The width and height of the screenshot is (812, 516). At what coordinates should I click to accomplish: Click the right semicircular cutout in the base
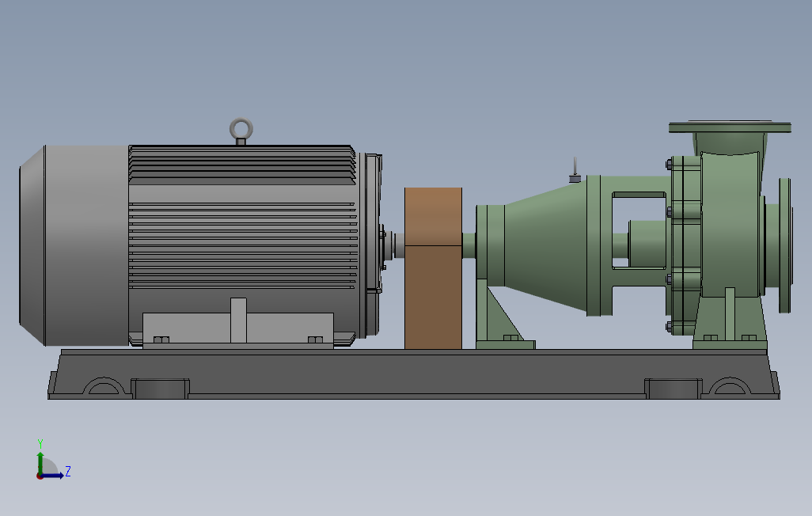(730, 386)
